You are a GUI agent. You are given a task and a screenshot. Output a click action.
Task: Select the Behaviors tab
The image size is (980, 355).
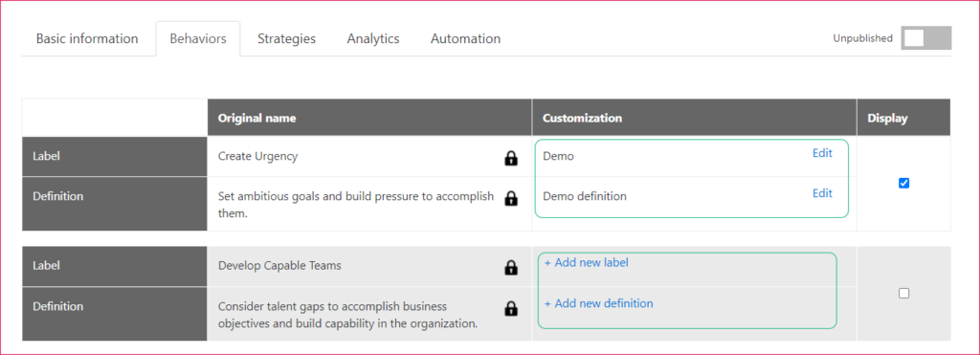197,38
